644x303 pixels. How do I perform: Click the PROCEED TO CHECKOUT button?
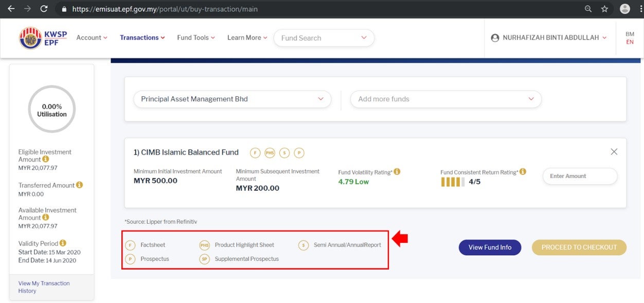click(x=579, y=247)
